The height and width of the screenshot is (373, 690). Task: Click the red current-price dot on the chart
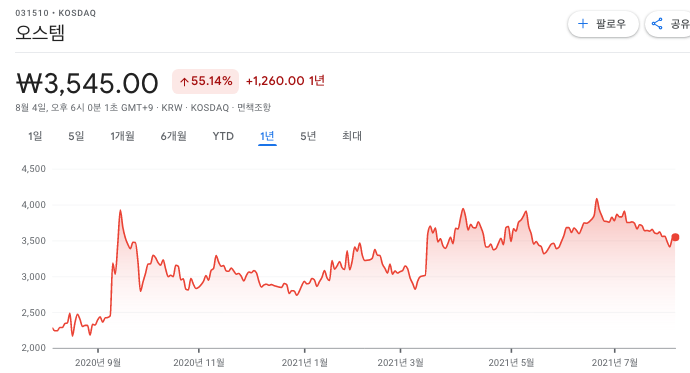point(675,237)
